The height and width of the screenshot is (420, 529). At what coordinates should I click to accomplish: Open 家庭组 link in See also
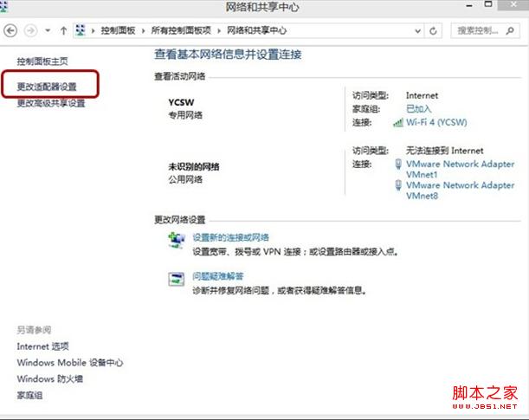coord(29,396)
